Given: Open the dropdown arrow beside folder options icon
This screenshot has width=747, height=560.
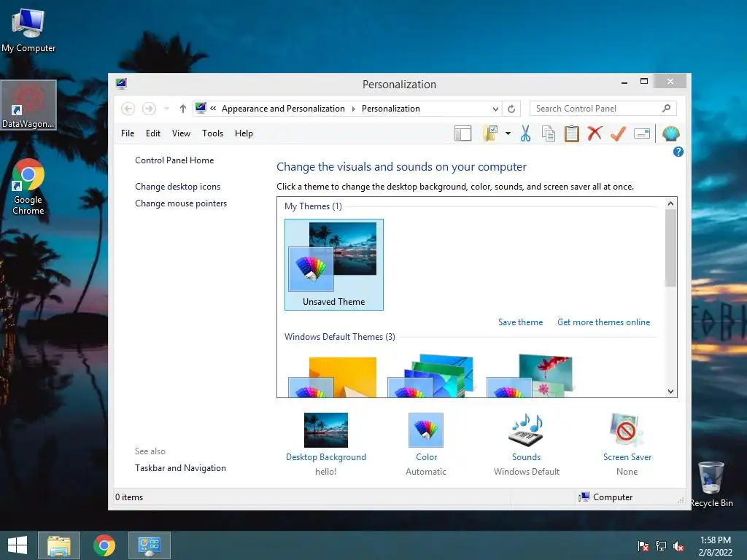Looking at the screenshot, I should (508, 134).
